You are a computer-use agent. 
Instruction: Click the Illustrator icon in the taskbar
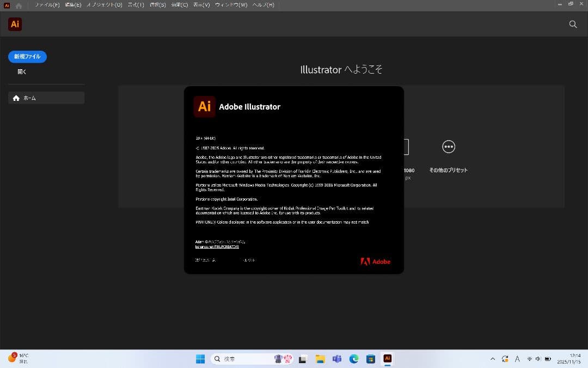[x=387, y=359]
